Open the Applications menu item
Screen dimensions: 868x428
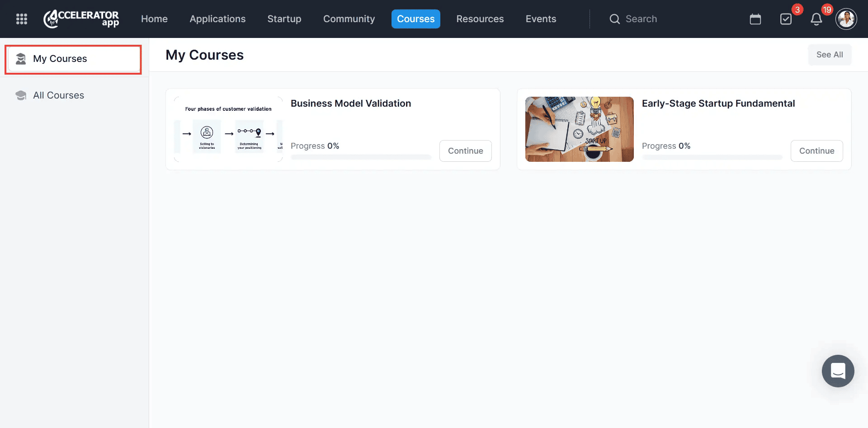click(x=217, y=19)
